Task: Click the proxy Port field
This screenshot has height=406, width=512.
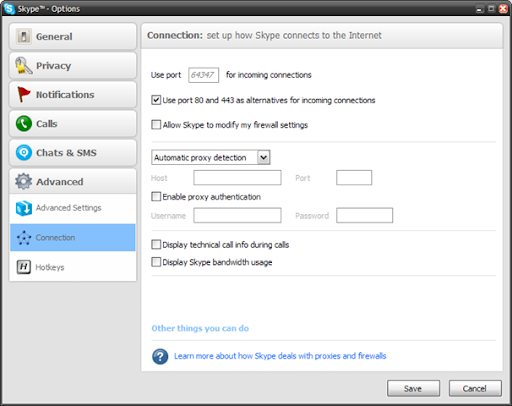Action: coord(354,177)
